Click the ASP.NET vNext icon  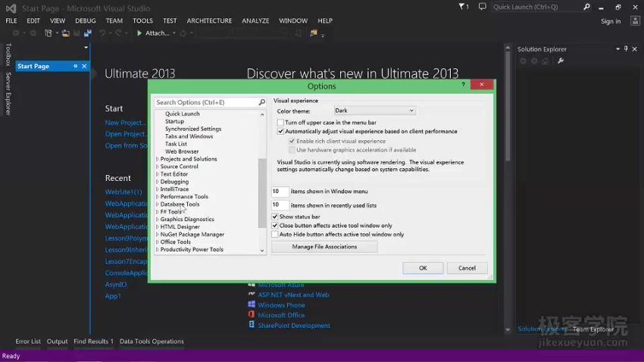(252, 295)
